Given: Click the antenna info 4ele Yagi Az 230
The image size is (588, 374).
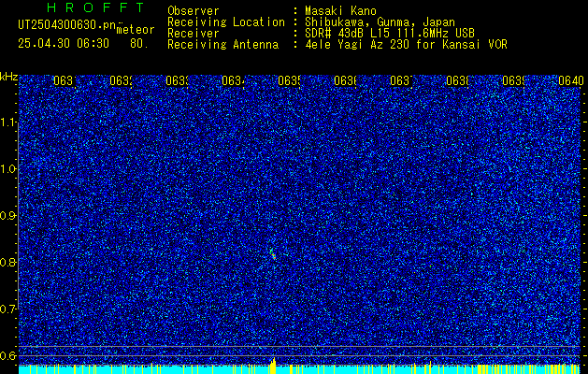Looking at the screenshot, I should point(359,45).
